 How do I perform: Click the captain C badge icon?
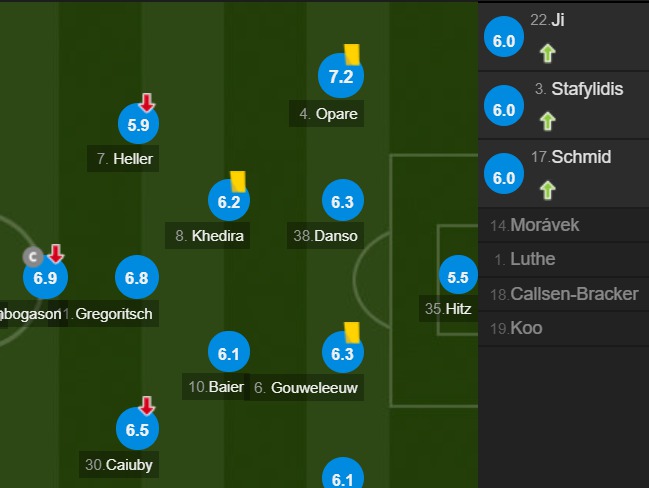point(33,257)
